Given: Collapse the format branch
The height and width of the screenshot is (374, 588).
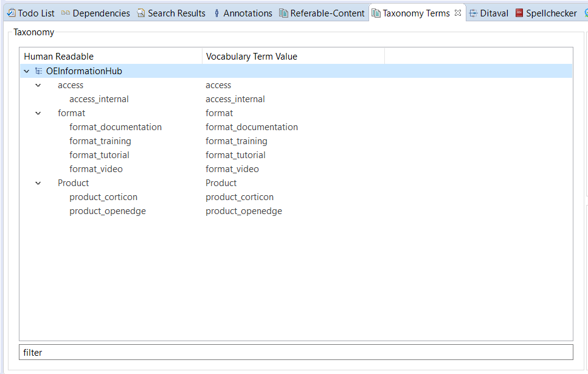Looking at the screenshot, I should coord(38,113).
